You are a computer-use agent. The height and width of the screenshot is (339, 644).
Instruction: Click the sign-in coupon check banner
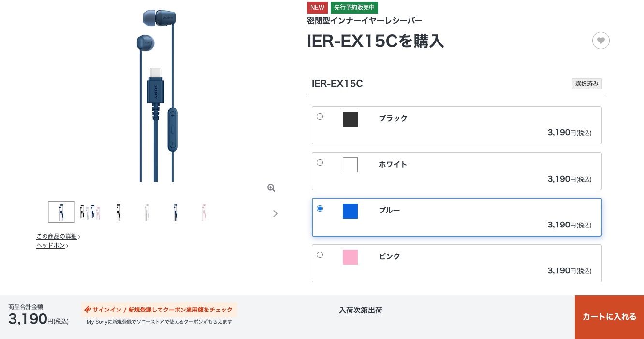point(159,310)
